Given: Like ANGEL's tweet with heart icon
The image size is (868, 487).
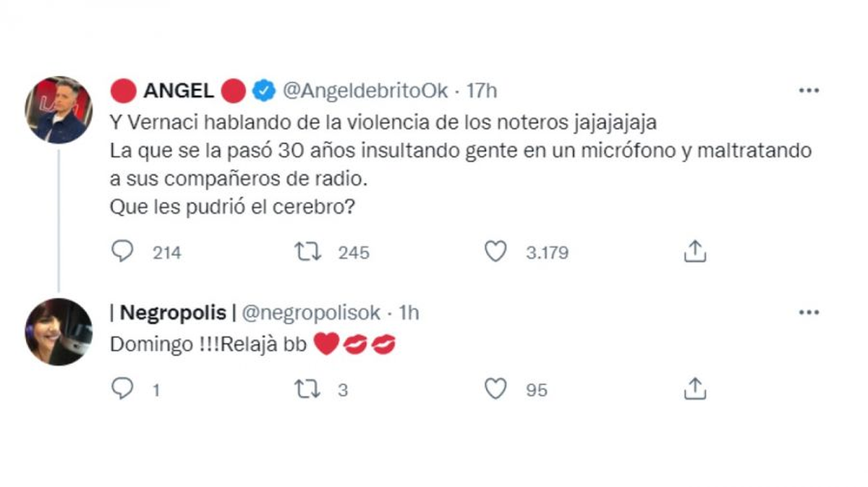Looking at the screenshot, I should (x=495, y=252).
